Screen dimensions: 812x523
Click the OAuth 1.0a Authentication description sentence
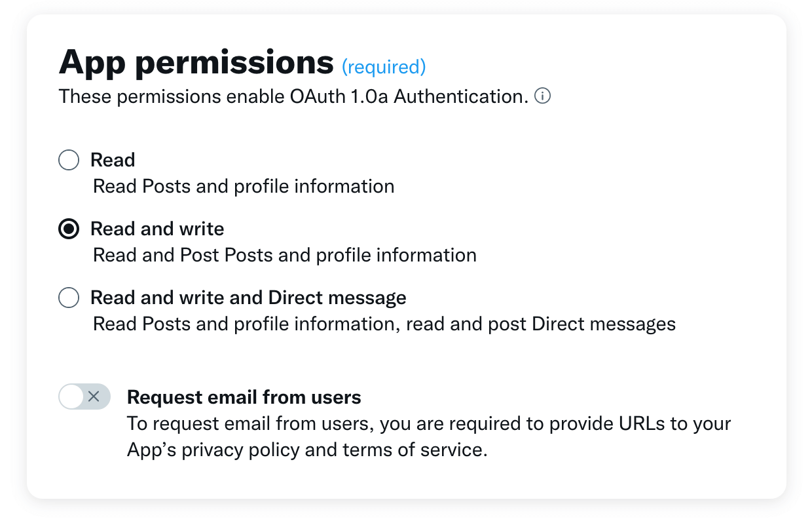point(291,96)
